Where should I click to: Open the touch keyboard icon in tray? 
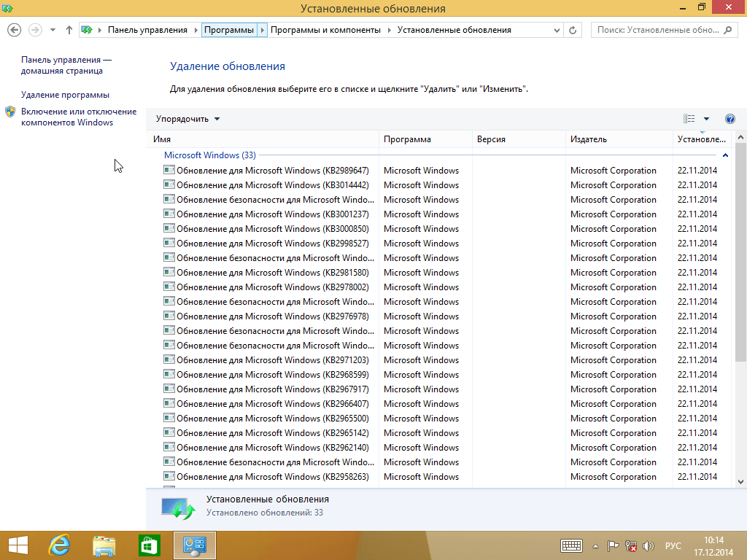[571, 546]
